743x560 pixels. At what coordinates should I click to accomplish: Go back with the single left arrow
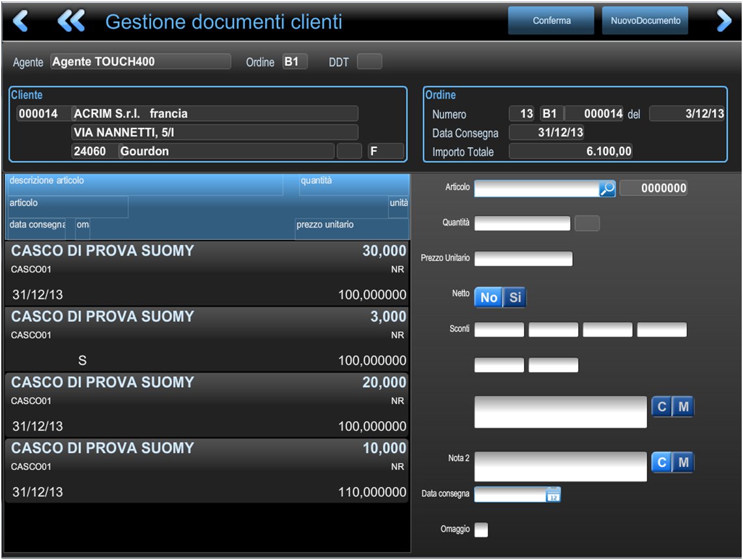click(x=20, y=21)
